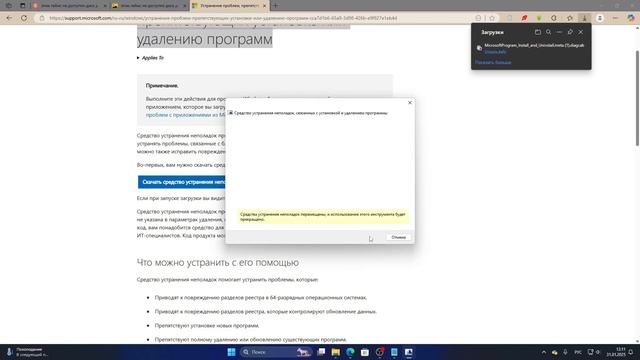Screen dimensions: 640x360
Task: Switch to the first browser tab
Action: tap(69, 6)
